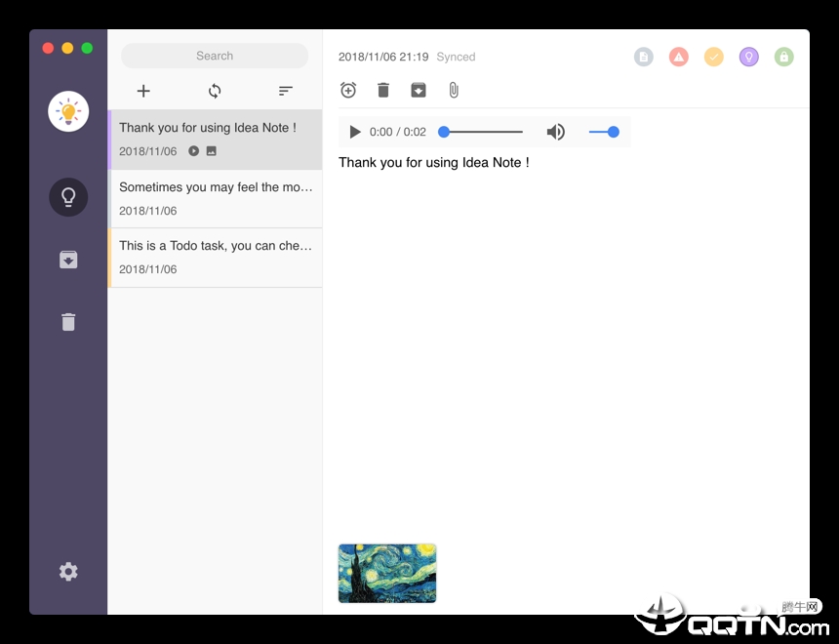This screenshot has width=839, height=644.
Task: Click the timestamp "2018/11/06 21:19"
Action: coord(383,57)
